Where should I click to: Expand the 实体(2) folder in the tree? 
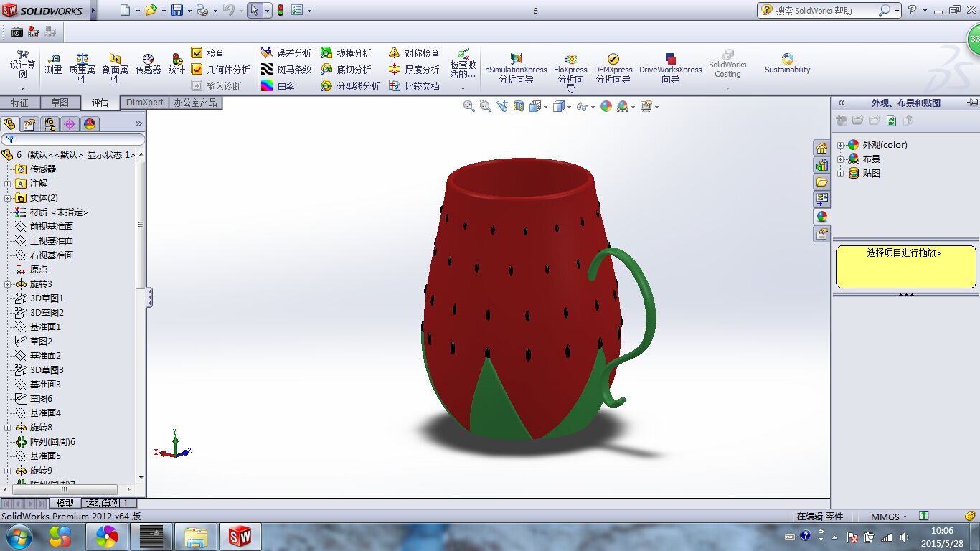(x=7, y=198)
